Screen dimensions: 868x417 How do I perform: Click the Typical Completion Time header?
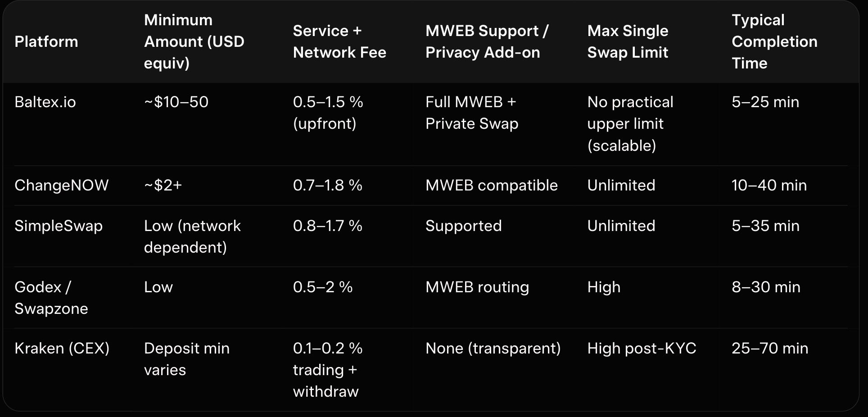[774, 41]
